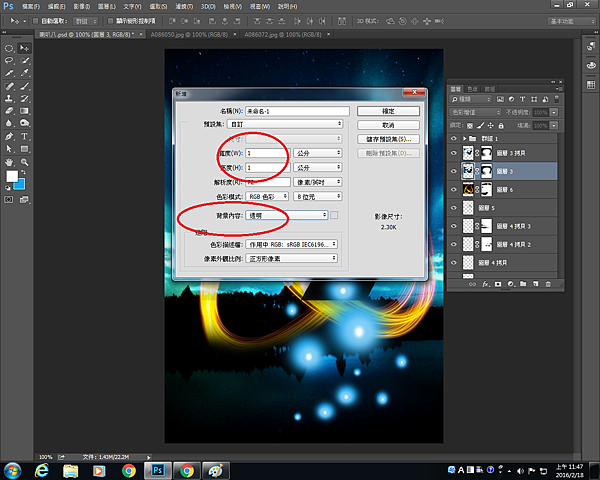The width and height of the screenshot is (600, 480).
Task: Click the 取消 button in the dialog
Action: coord(388,125)
